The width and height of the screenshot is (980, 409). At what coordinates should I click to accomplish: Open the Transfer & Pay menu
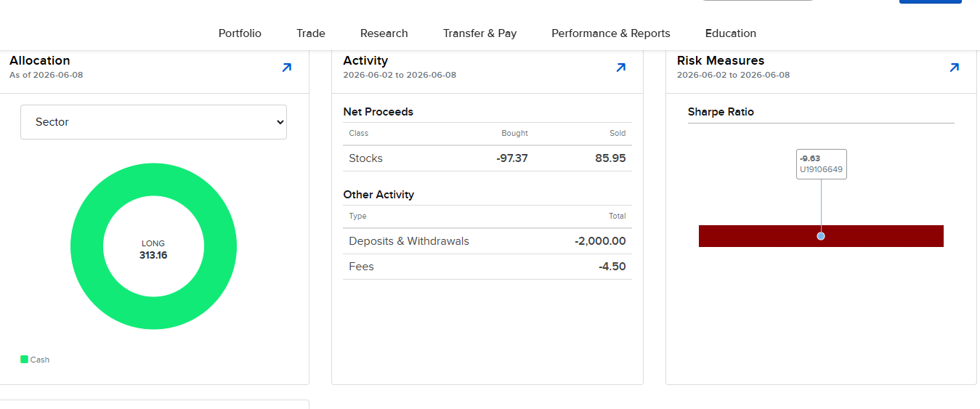[479, 33]
